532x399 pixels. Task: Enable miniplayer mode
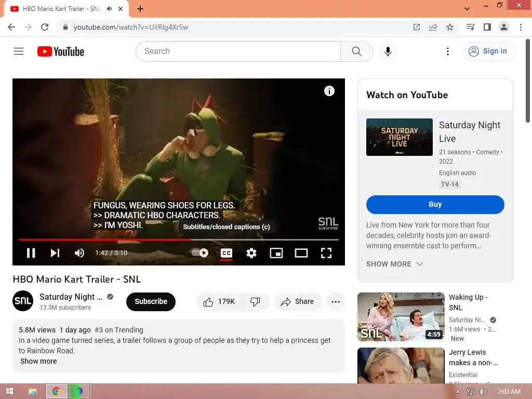pyautogui.click(x=276, y=253)
